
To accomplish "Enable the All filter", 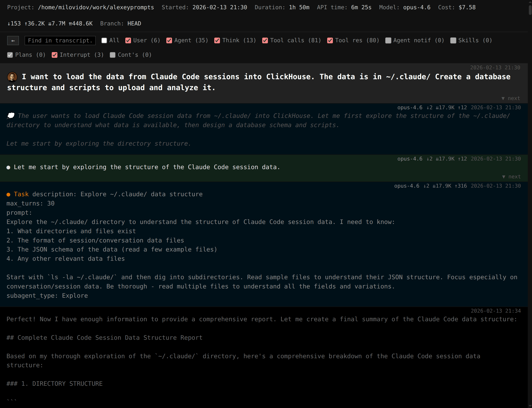I will point(104,40).
